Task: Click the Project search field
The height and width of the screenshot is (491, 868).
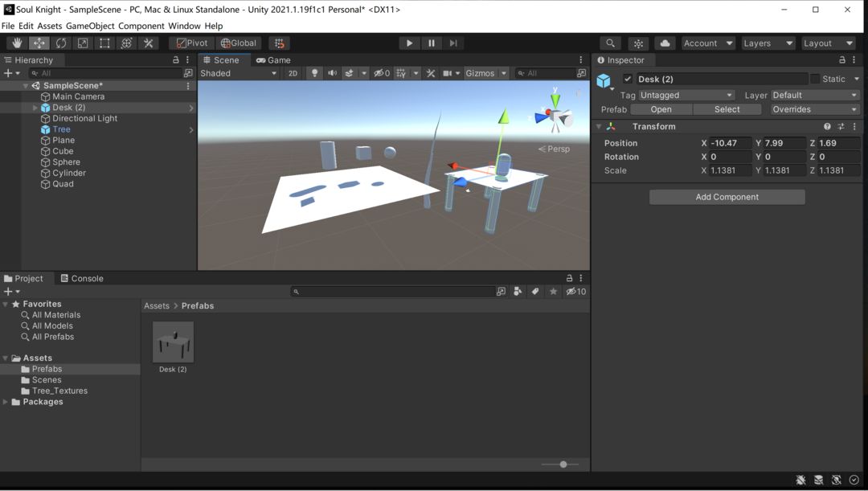Action: point(392,292)
